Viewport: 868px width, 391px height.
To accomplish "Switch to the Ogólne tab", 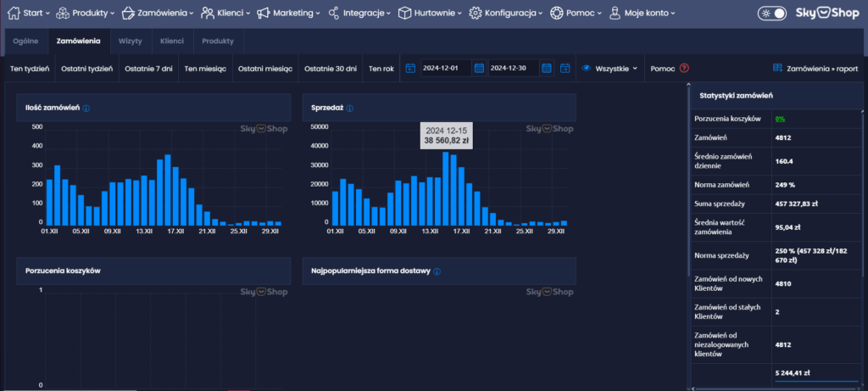I will point(26,41).
